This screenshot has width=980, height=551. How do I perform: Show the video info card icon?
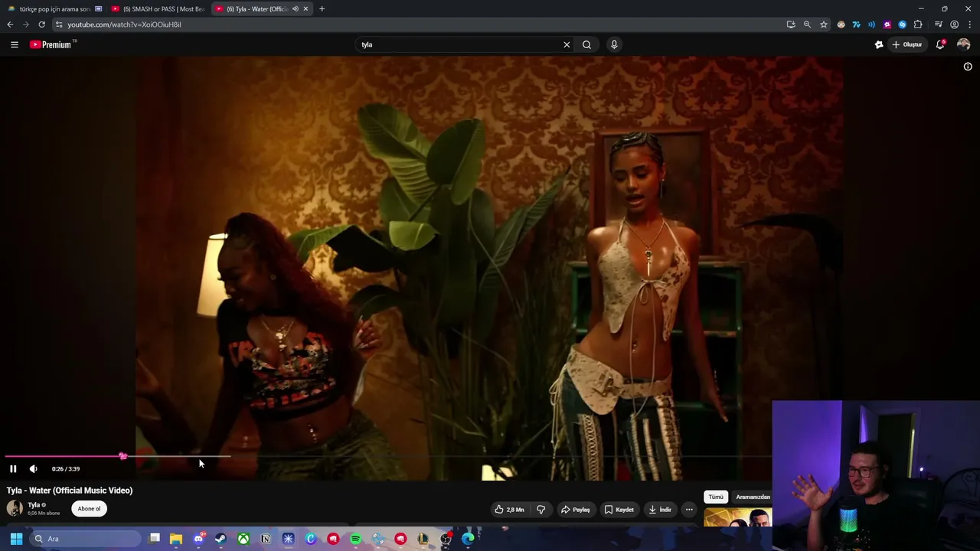(968, 67)
